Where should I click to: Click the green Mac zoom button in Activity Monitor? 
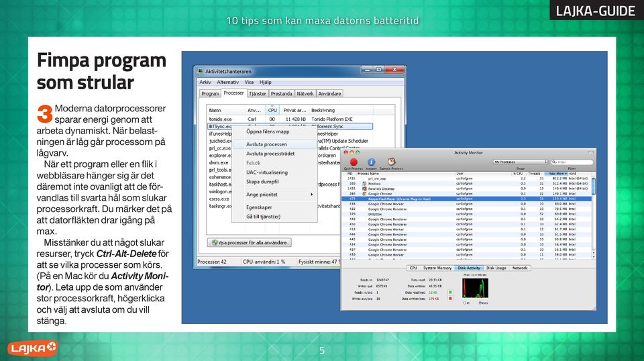tap(358, 153)
